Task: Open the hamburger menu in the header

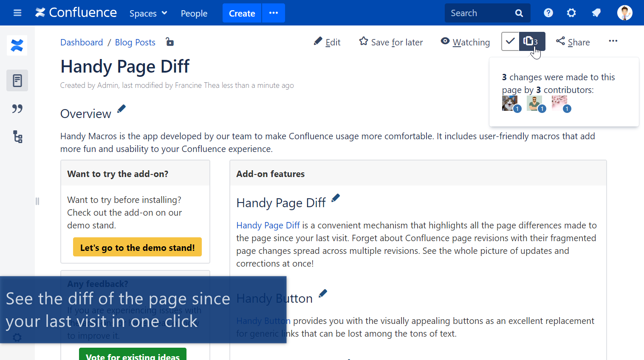Action: click(17, 13)
